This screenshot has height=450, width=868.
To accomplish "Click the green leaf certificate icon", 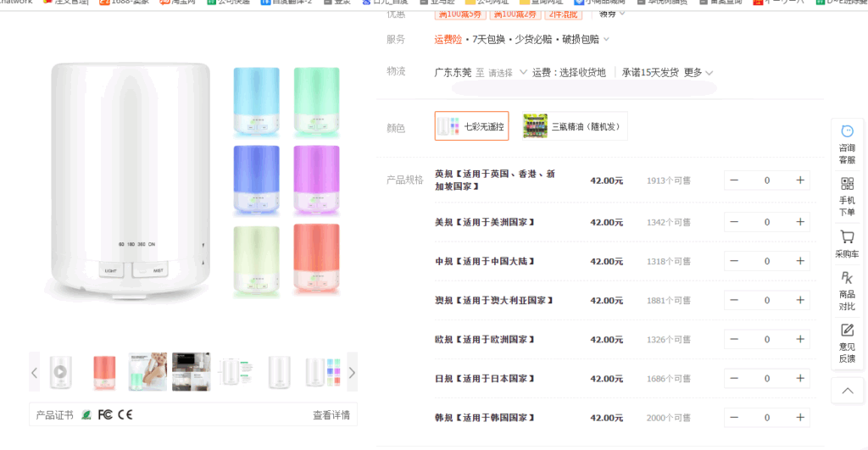I will point(86,414).
